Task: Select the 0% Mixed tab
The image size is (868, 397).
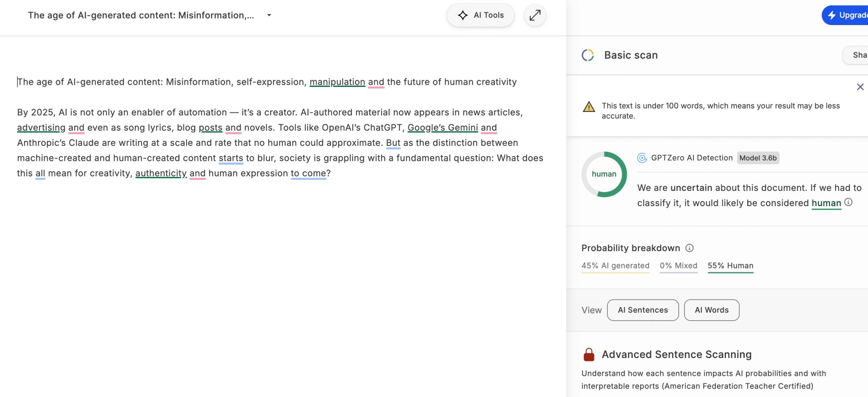Action: click(x=679, y=266)
